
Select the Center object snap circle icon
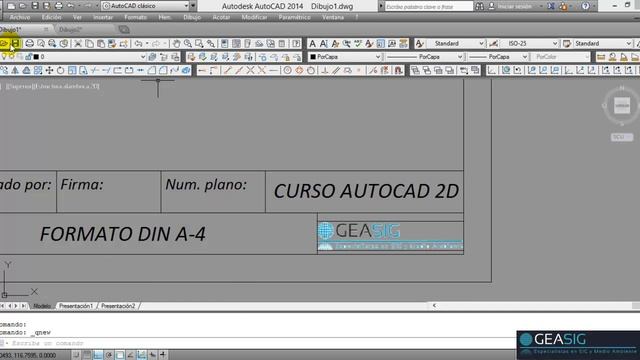coord(287,70)
